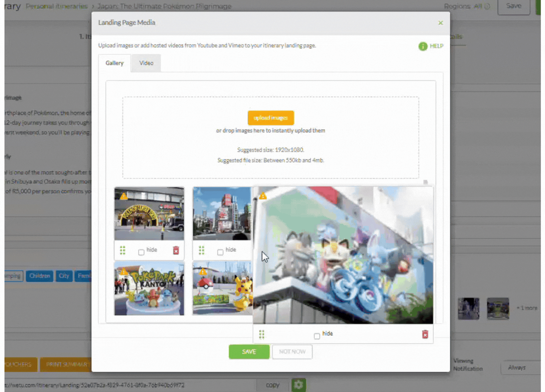Open the green HELP info icon
Screen dimensions: 545x392
(423, 46)
